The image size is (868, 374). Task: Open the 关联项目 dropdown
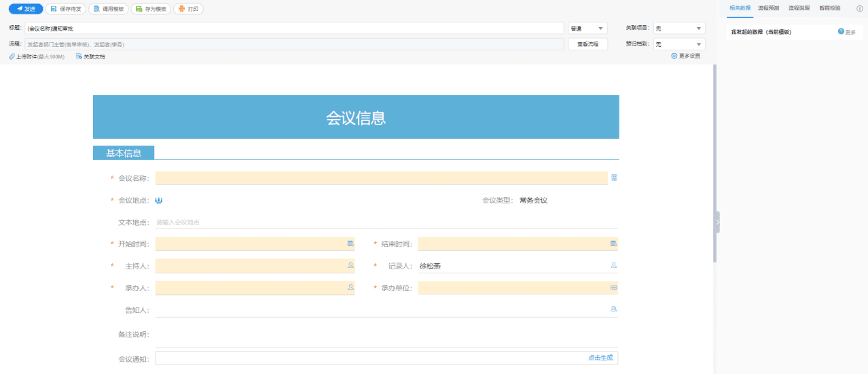(678, 28)
